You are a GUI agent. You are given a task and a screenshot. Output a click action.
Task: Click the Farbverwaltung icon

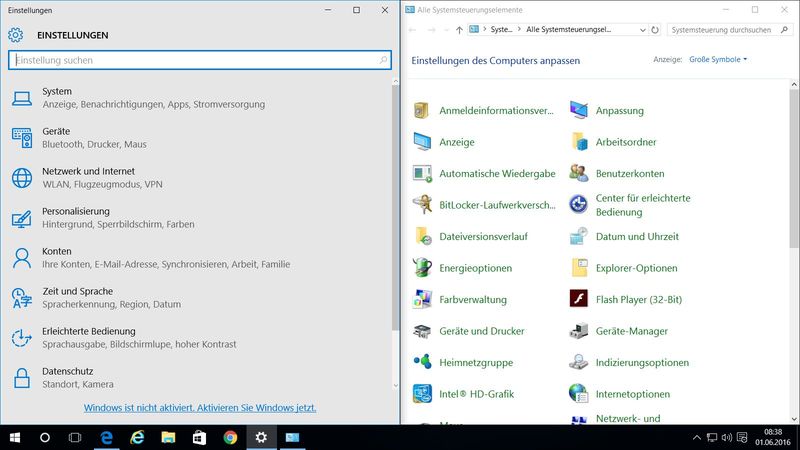(x=423, y=299)
